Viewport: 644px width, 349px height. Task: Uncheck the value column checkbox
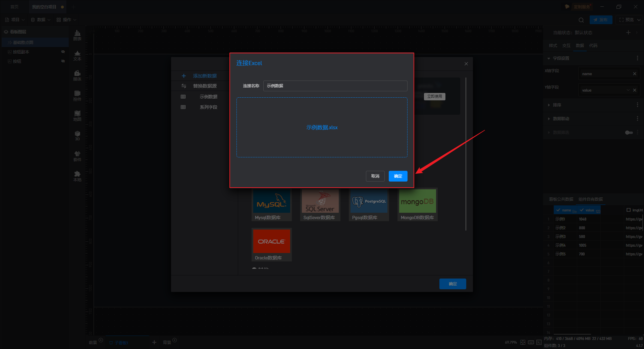point(582,210)
